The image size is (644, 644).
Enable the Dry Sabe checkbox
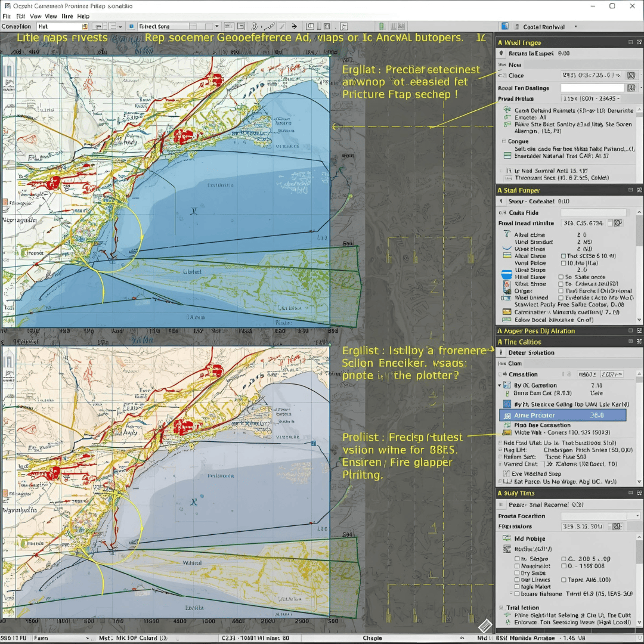[x=516, y=573]
